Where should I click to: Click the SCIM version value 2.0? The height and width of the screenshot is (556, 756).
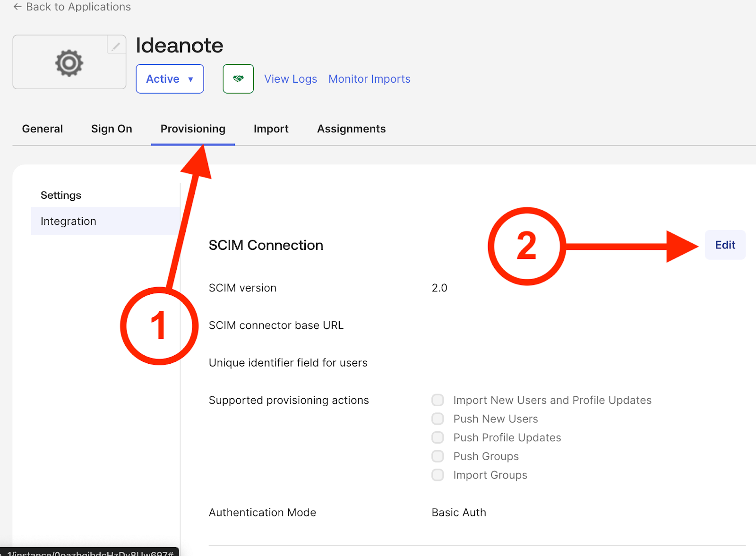(x=439, y=288)
